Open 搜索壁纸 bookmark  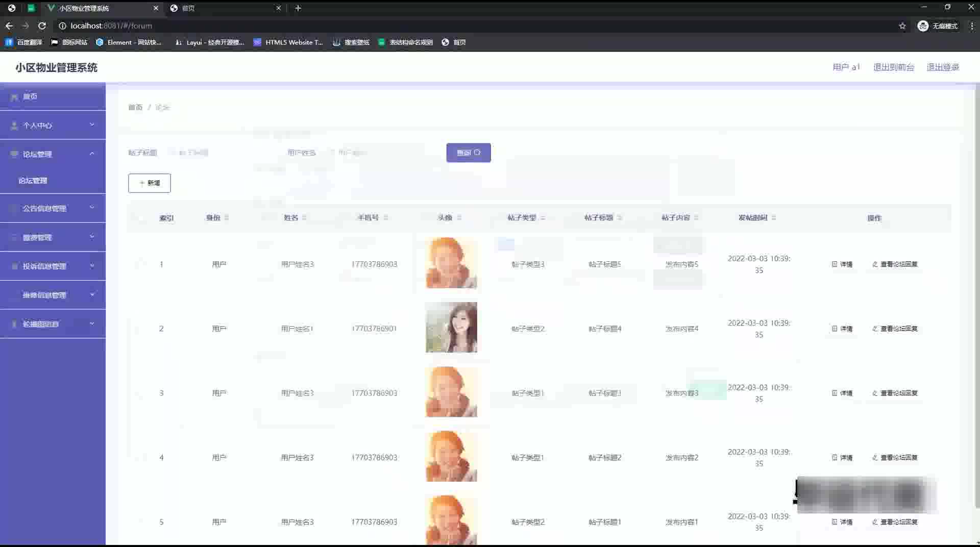[x=351, y=42]
